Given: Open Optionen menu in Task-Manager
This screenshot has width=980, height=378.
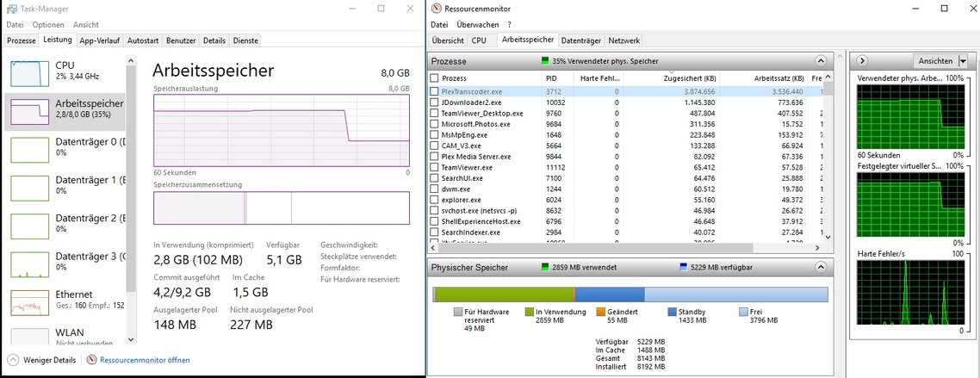Looking at the screenshot, I should (x=49, y=25).
